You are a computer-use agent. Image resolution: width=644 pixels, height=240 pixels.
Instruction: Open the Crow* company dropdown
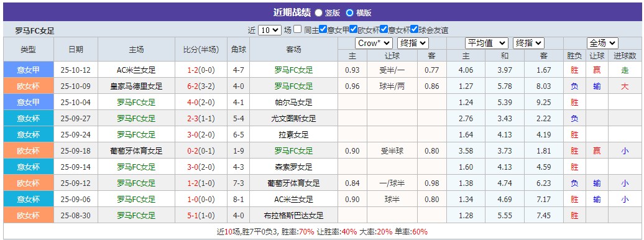pyautogui.click(x=374, y=43)
